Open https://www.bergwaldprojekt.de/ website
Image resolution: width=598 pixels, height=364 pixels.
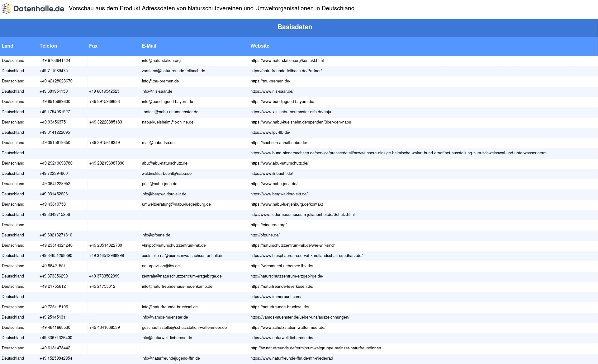point(279,194)
